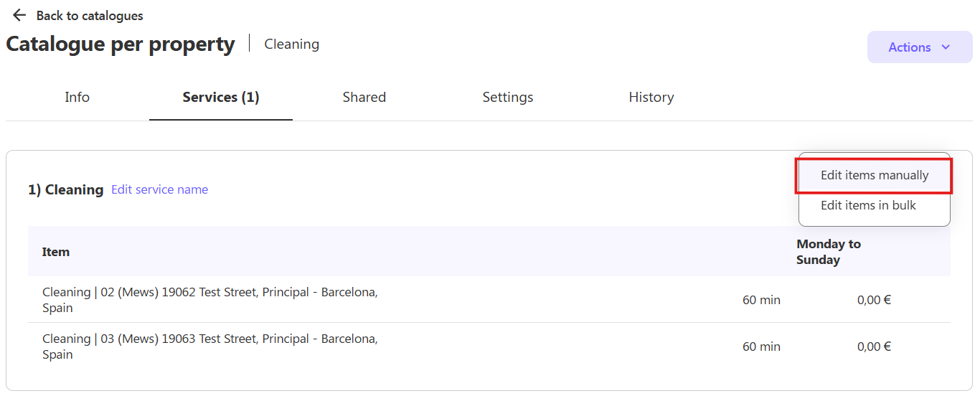Click the Actions chevron icon

[x=946, y=47]
